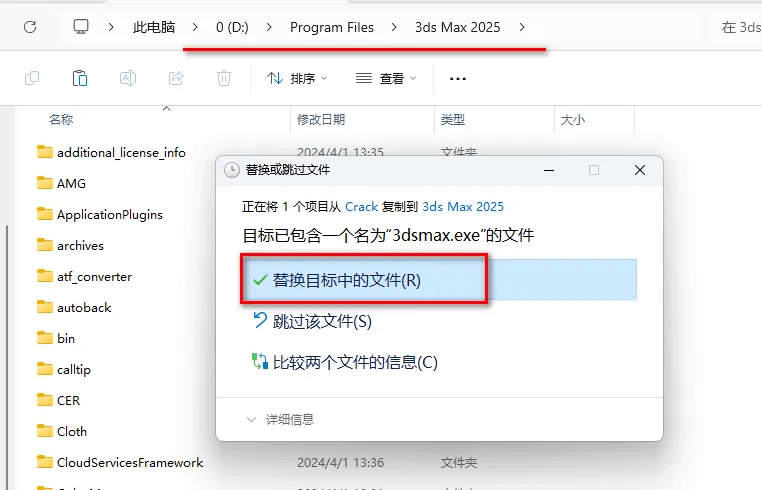Click the left pane vertical scrollbar
The image size is (762, 490).
coord(7,355)
